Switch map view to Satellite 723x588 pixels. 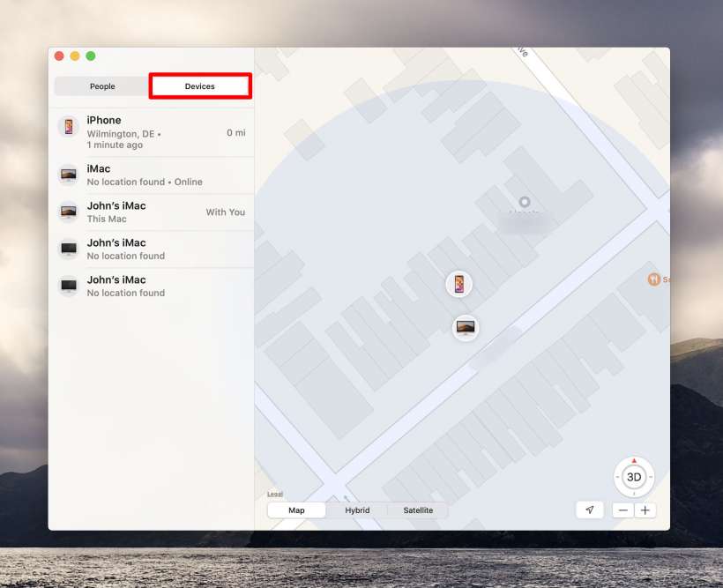tap(418, 510)
